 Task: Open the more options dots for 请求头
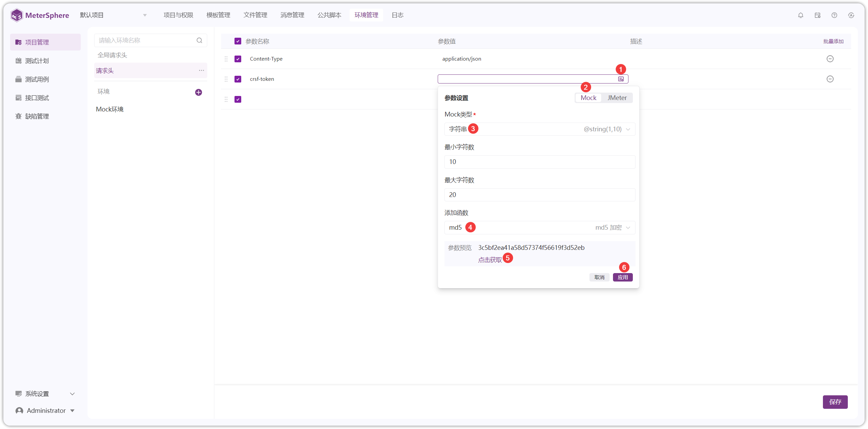tap(202, 70)
